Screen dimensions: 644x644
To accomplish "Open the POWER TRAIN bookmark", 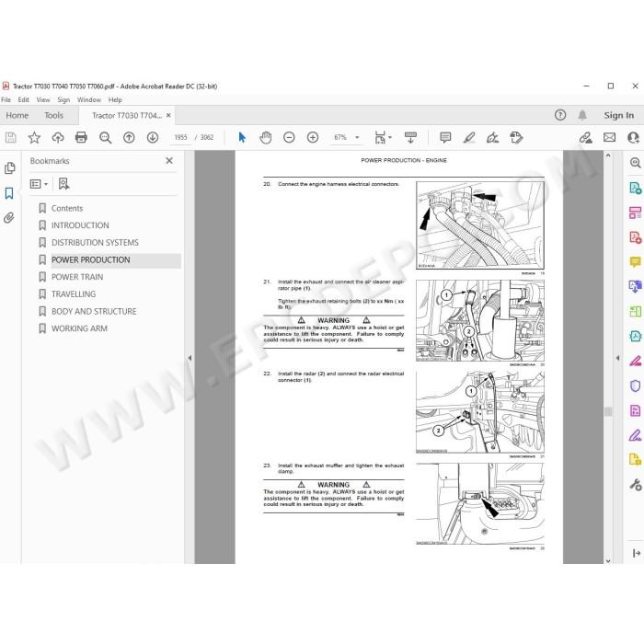I will (x=77, y=277).
